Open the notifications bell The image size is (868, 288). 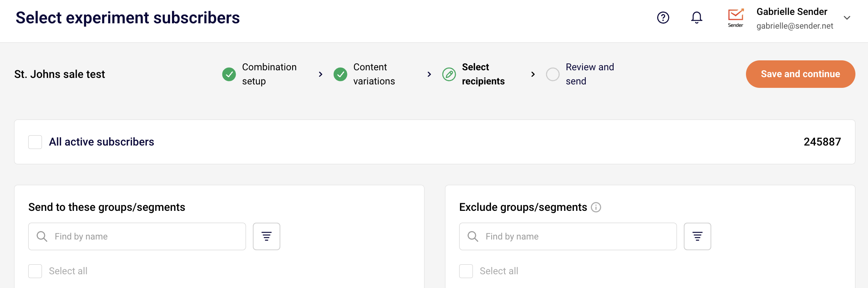click(696, 18)
